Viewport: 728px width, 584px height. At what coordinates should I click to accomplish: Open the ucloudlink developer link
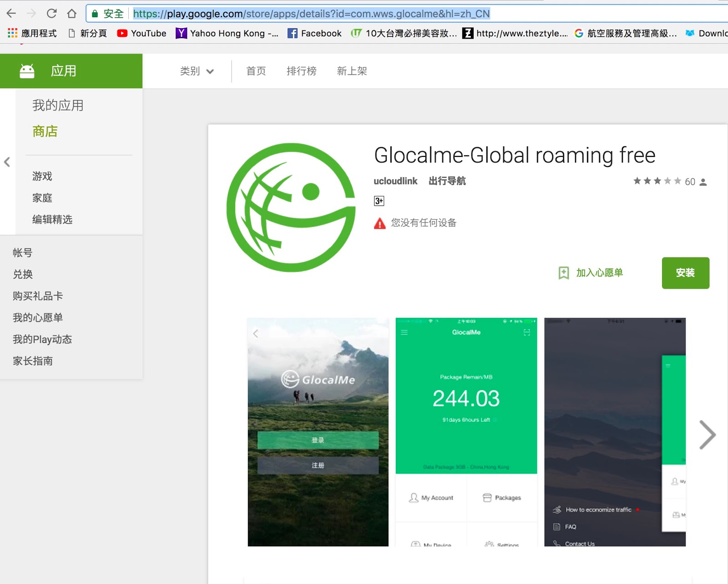click(x=395, y=181)
